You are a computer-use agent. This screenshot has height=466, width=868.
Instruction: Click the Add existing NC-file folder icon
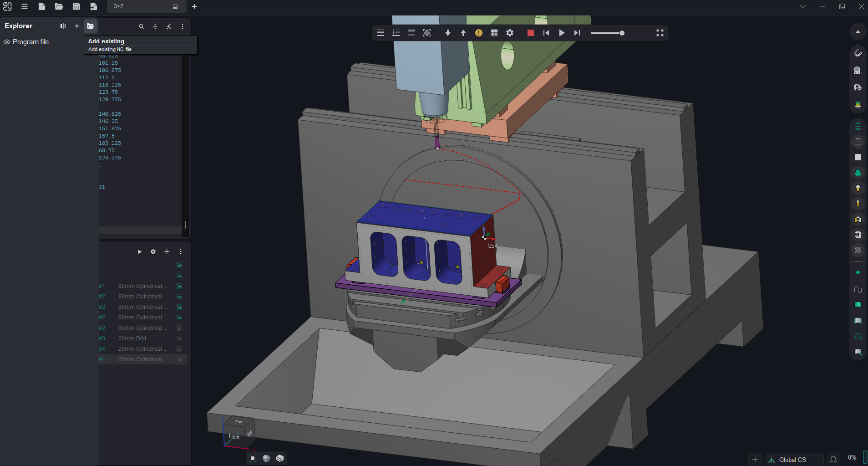90,26
